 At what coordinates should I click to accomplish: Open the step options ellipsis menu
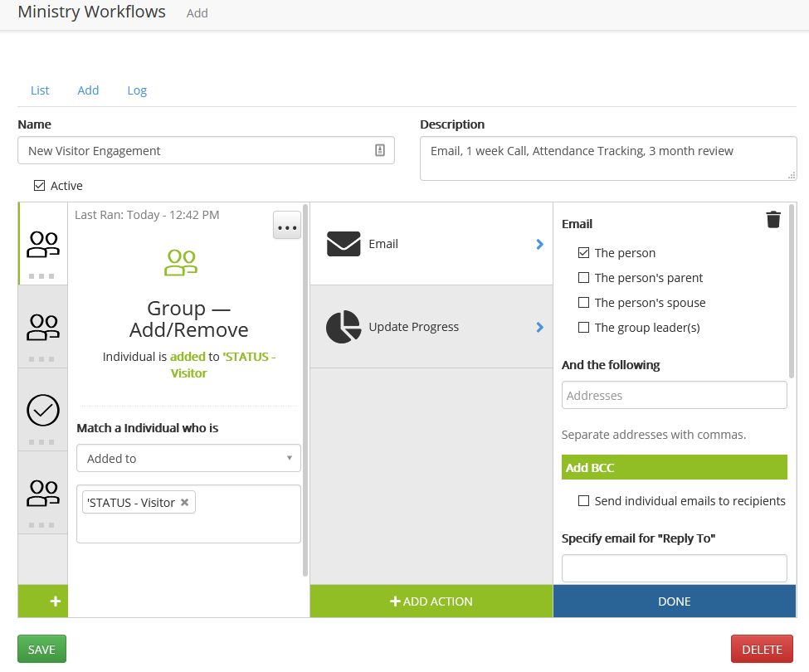coord(286,225)
